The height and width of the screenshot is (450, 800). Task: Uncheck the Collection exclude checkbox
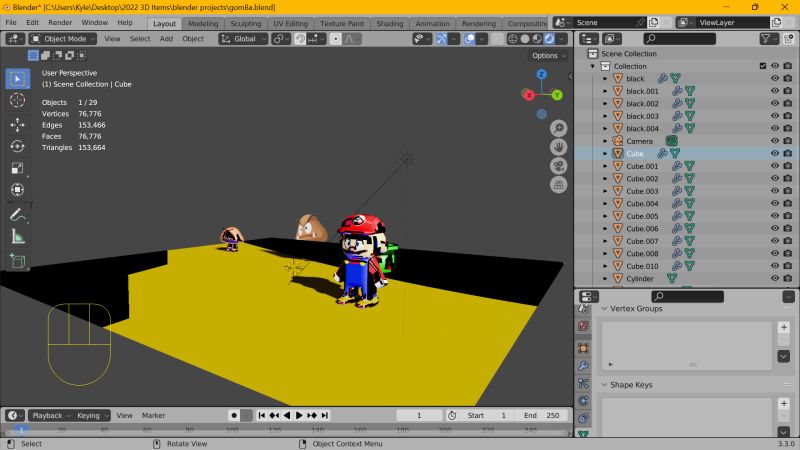(x=763, y=66)
